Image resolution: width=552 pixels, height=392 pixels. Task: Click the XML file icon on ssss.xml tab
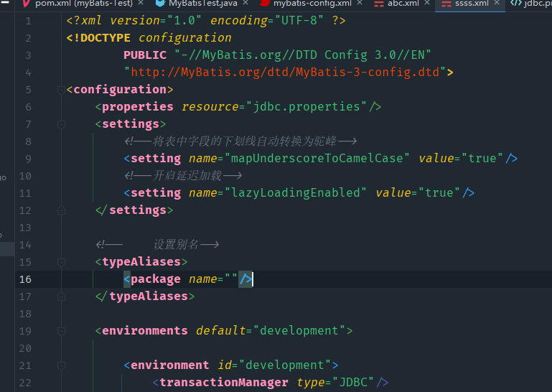[x=446, y=4]
